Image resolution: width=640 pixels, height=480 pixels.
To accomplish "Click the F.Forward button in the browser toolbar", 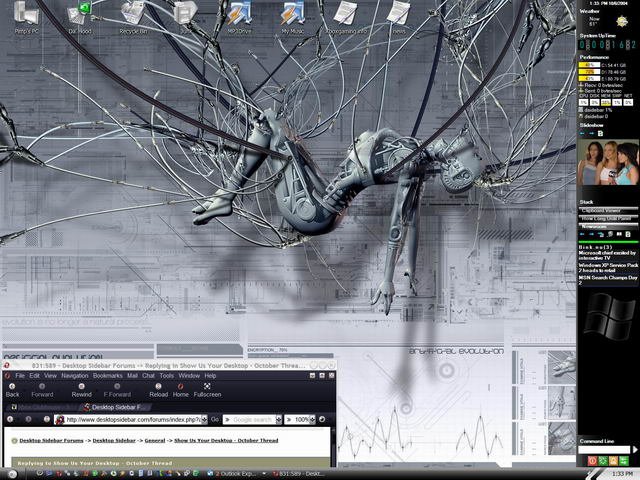I will 117,390.
